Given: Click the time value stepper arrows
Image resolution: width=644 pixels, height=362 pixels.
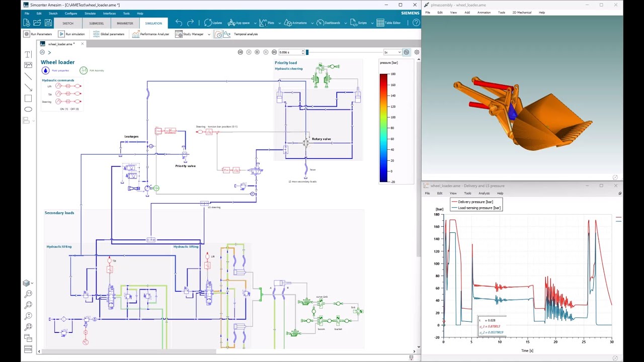Looking at the screenshot, I should [x=303, y=52].
